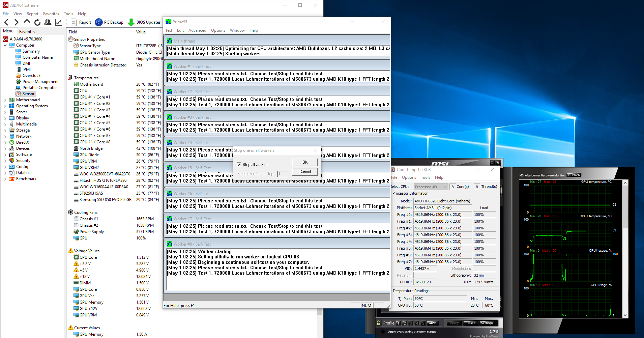Detach the Afterburner Hardware Monitor

[574, 175]
